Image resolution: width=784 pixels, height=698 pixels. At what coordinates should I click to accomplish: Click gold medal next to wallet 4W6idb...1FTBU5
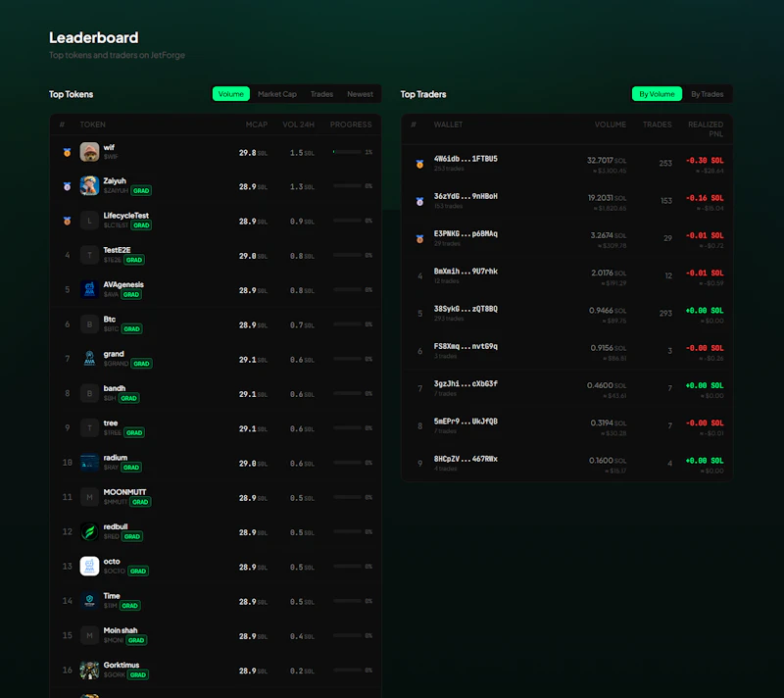(420, 164)
